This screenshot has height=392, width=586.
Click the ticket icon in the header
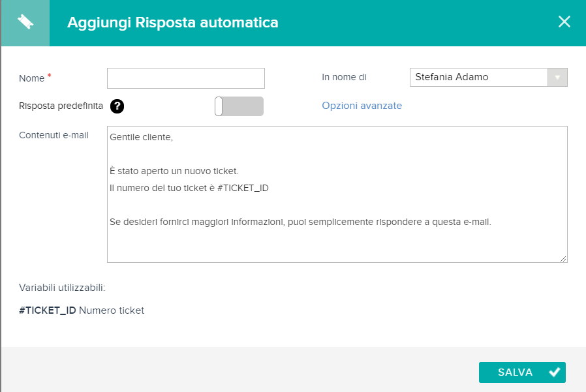25,22
